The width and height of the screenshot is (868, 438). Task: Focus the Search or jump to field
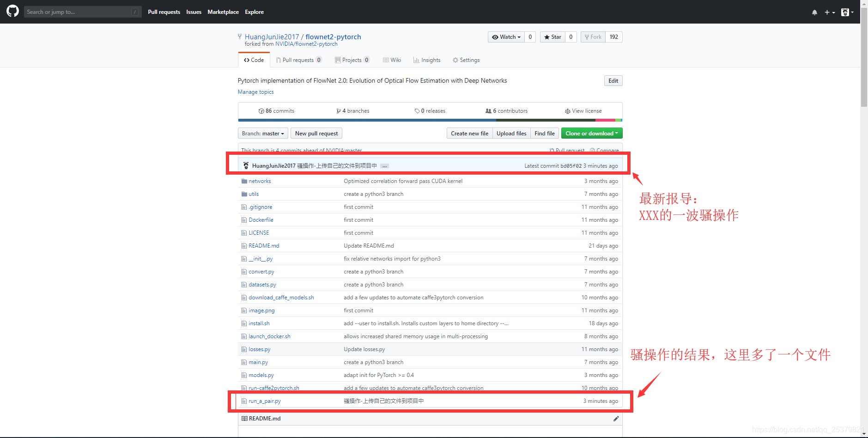click(83, 12)
